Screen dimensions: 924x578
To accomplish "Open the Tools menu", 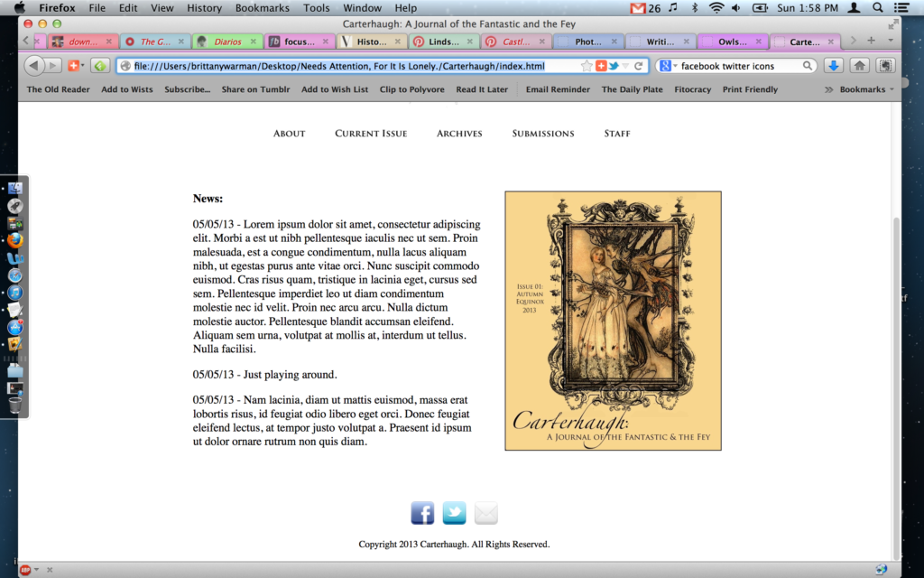I will [317, 7].
